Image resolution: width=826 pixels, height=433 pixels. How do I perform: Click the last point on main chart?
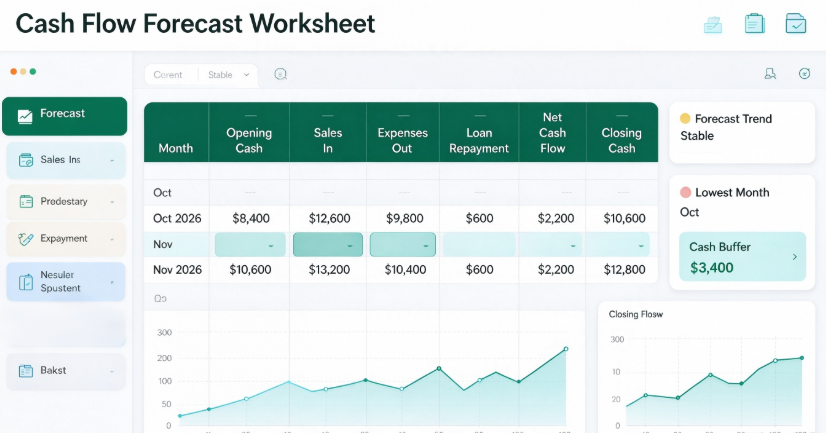(x=566, y=349)
